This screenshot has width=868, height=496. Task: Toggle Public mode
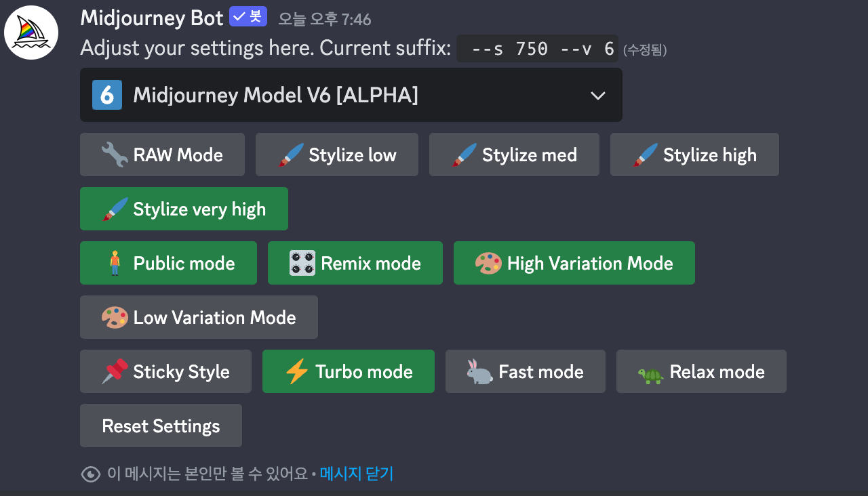pos(168,263)
